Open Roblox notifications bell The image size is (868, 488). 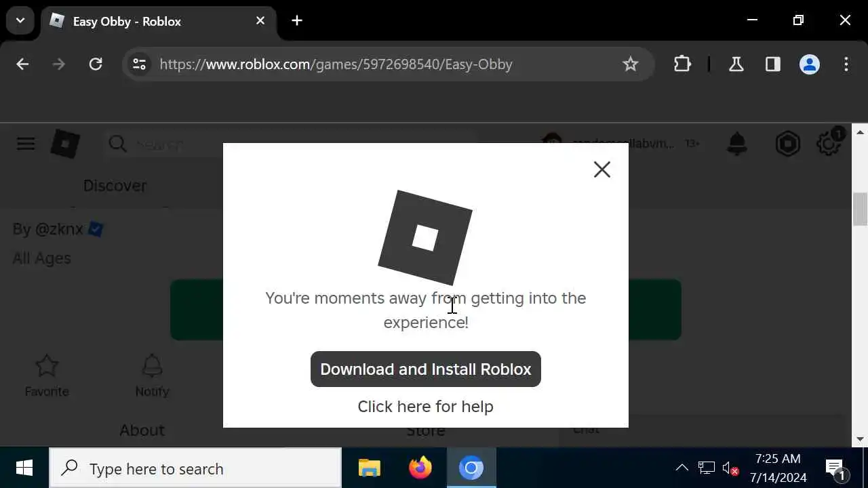[737, 144]
